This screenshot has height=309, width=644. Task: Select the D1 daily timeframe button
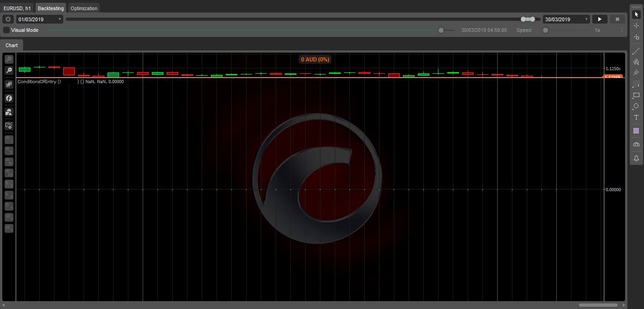9,206
